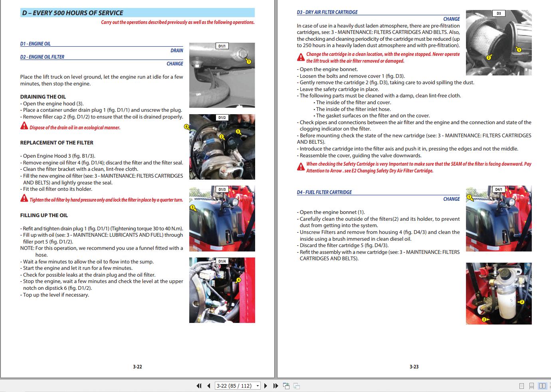Open the go-back navigation history icon
Screen dimensions: 551x392
pos(286,386)
